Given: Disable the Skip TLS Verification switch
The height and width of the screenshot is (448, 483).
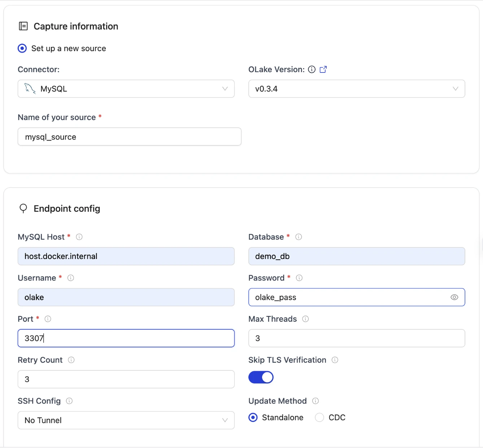Looking at the screenshot, I should tap(261, 377).
